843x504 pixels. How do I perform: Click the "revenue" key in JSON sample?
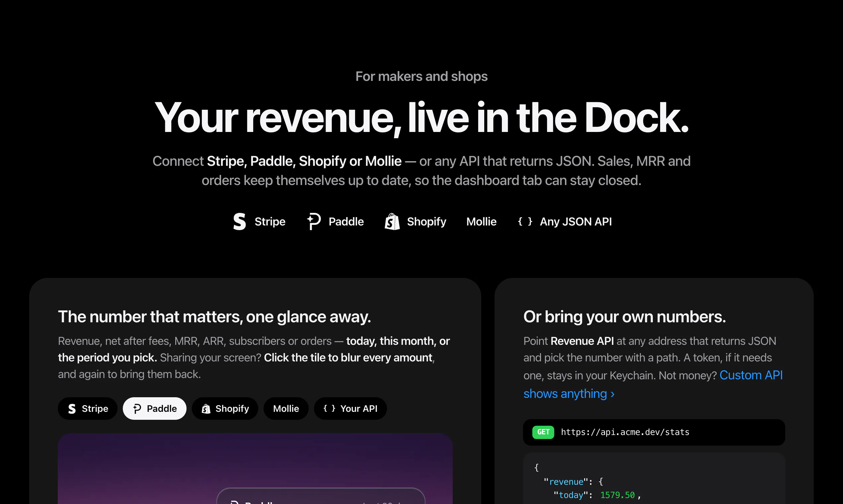[x=566, y=481]
